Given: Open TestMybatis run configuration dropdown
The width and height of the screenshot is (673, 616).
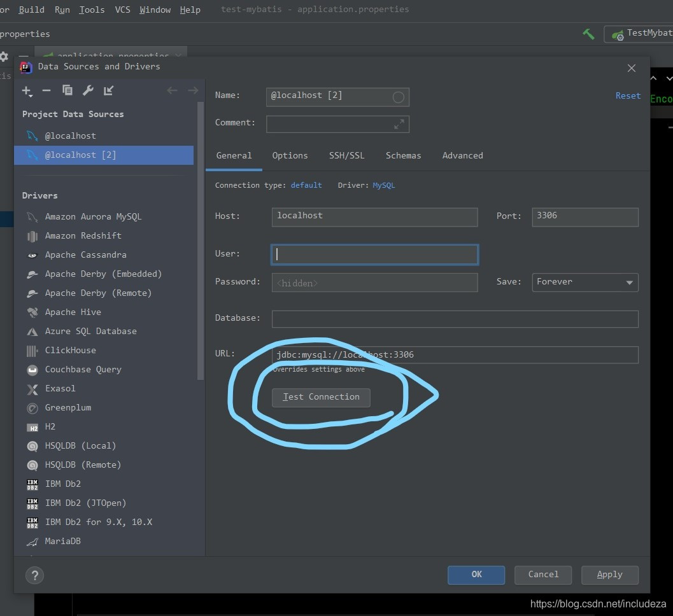Looking at the screenshot, I should (x=639, y=34).
